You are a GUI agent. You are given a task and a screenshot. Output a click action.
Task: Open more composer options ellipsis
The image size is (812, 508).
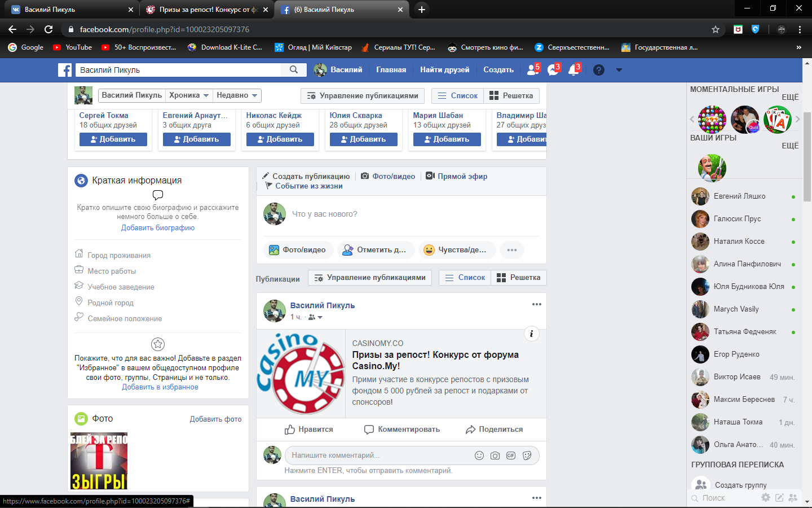[512, 250]
